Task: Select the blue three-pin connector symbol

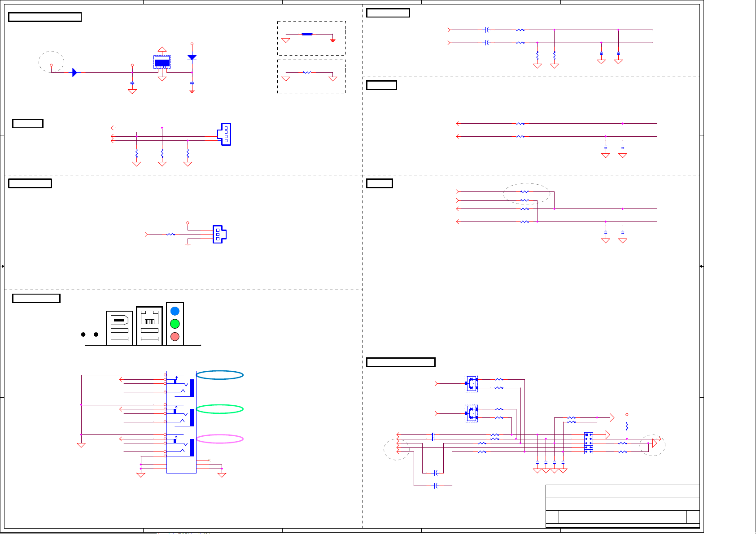Action: coord(219,234)
